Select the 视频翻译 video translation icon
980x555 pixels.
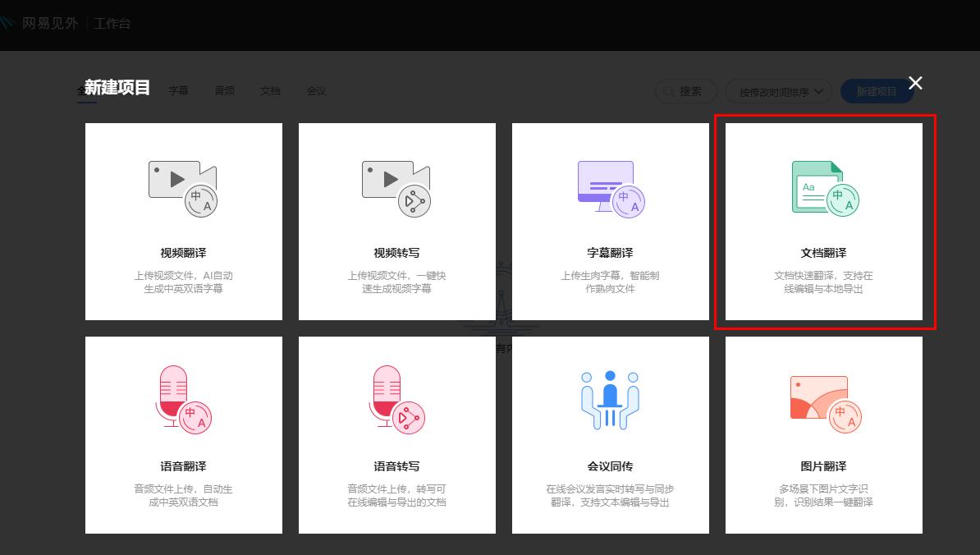click(x=183, y=187)
